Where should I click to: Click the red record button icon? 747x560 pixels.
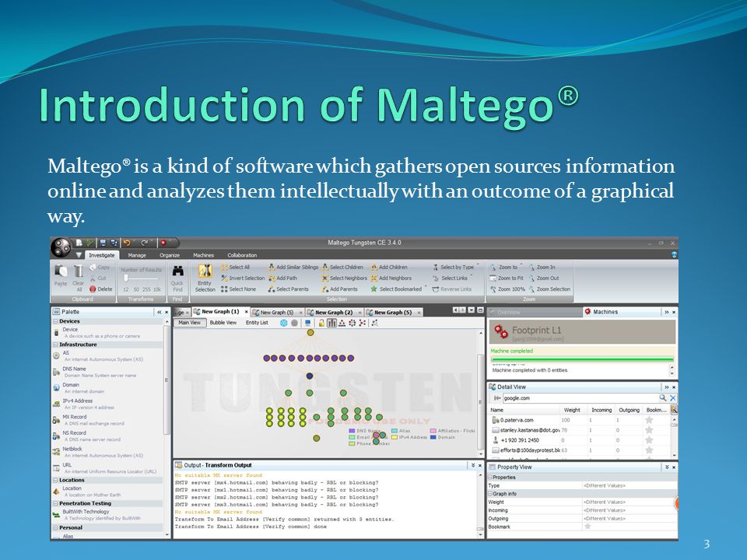tap(163, 243)
